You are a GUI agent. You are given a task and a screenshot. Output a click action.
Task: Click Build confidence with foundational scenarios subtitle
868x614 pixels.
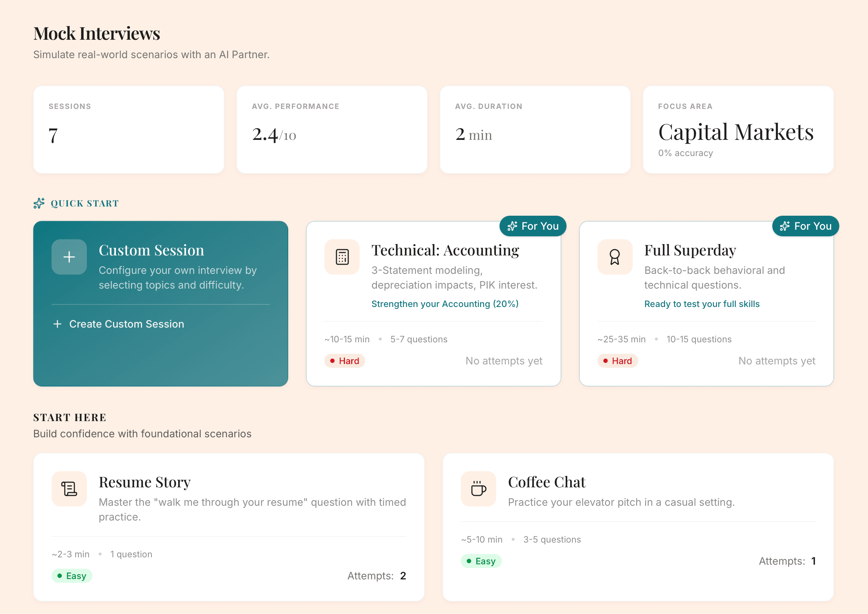(142, 434)
